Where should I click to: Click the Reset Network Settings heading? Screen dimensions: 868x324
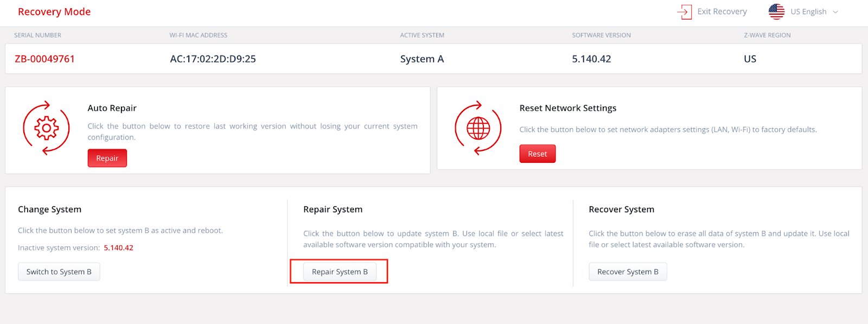568,108
